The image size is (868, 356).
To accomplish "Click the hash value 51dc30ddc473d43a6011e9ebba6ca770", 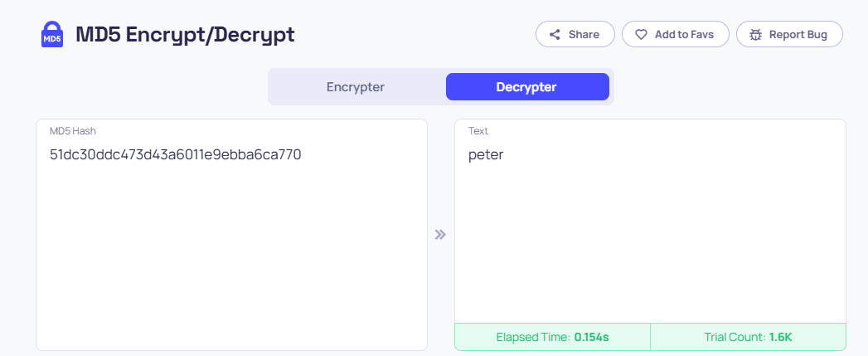I will [x=176, y=154].
